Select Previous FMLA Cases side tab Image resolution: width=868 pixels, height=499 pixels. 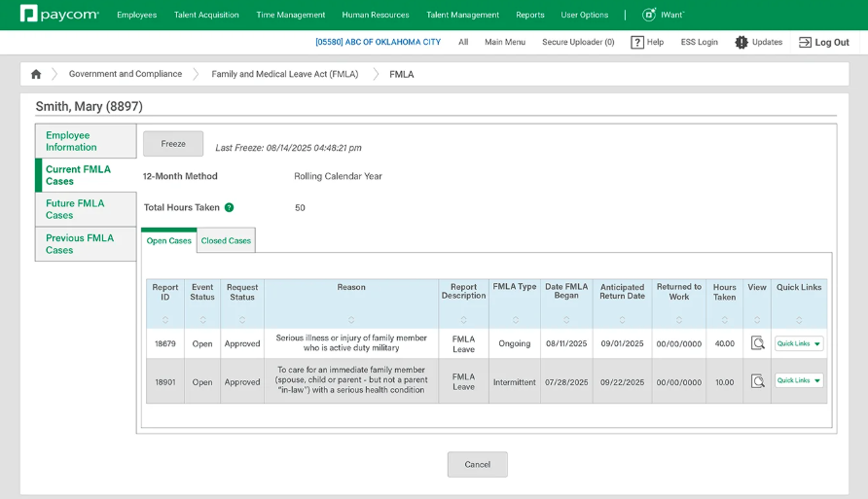(86, 244)
